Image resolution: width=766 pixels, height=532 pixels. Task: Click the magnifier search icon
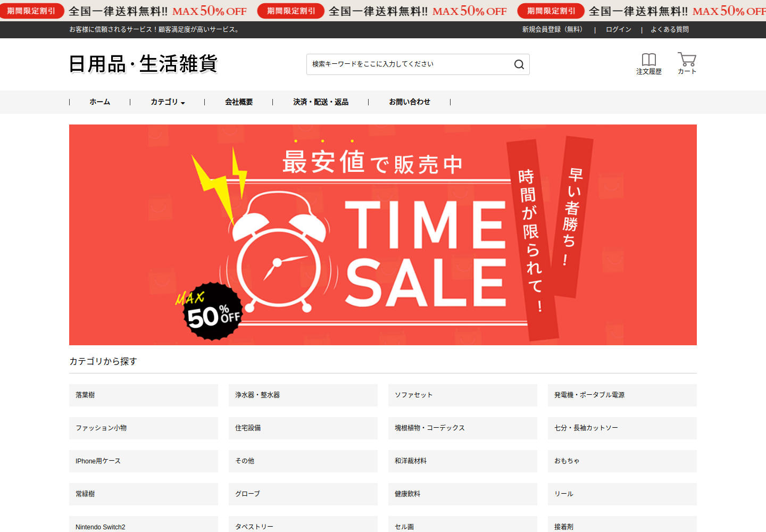coord(519,64)
